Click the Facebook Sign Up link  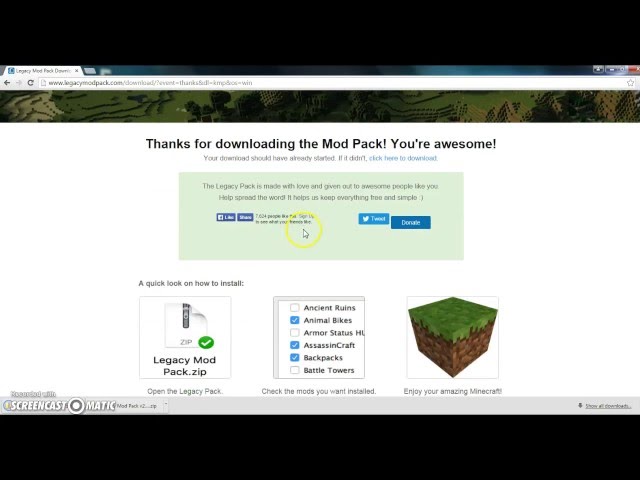(306, 216)
